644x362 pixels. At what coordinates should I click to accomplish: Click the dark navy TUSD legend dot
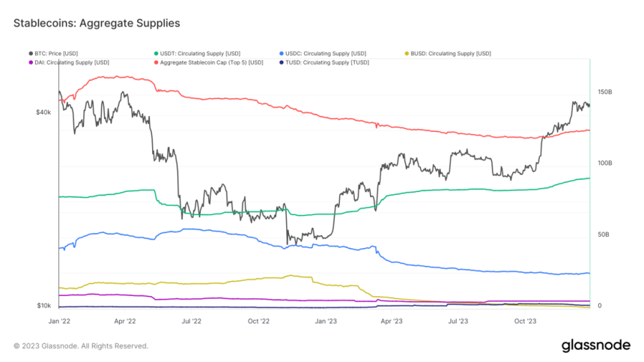pos(282,62)
